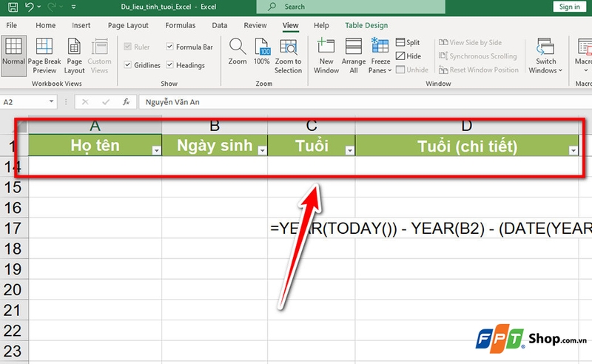
Task: Click in the Search box
Action: tap(351, 7)
